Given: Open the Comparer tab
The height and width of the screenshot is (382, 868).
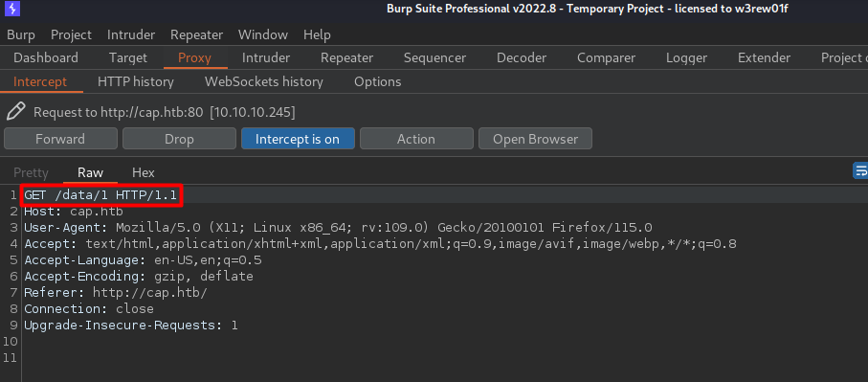Looking at the screenshot, I should click(606, 58).
